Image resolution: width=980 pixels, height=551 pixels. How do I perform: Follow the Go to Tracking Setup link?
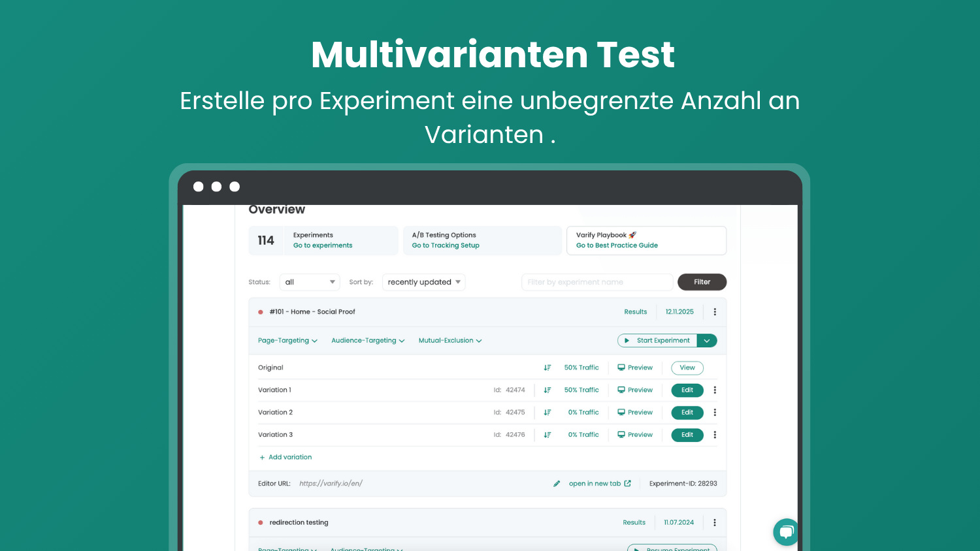tap(446, 245)
